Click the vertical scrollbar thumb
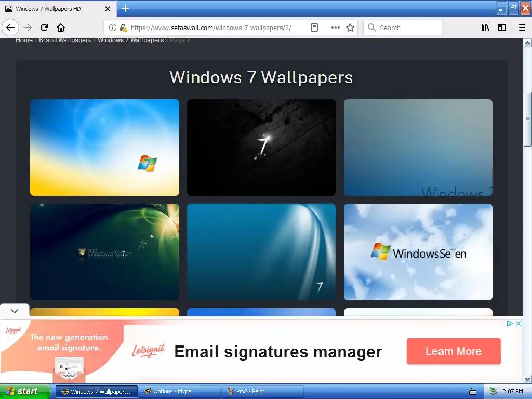Image resolution: width=532 pixels, height=399 pixels. 528,119
